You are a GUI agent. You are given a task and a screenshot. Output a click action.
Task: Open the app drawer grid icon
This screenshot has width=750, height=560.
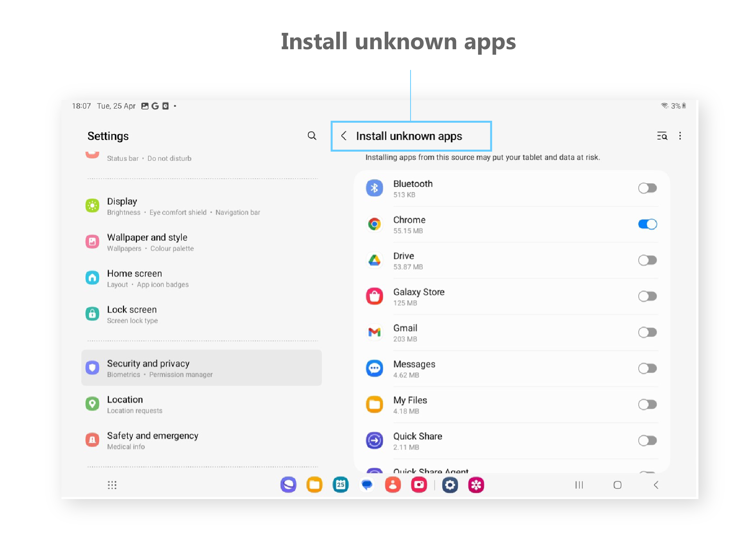click(112, 485)
